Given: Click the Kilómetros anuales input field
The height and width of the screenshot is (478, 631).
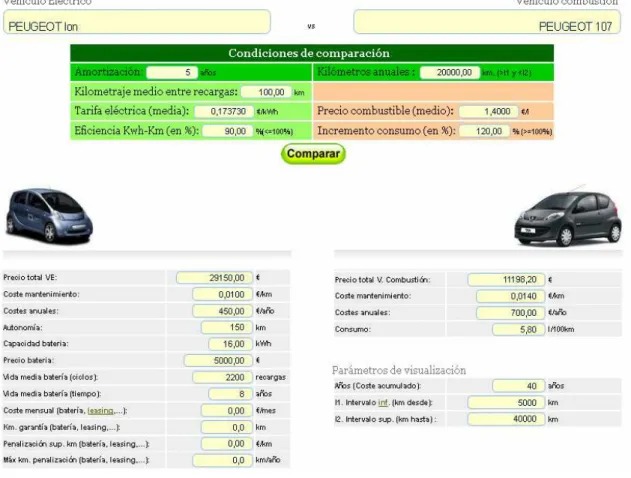Looking at the screenshot, I should [x=450, y=72].
